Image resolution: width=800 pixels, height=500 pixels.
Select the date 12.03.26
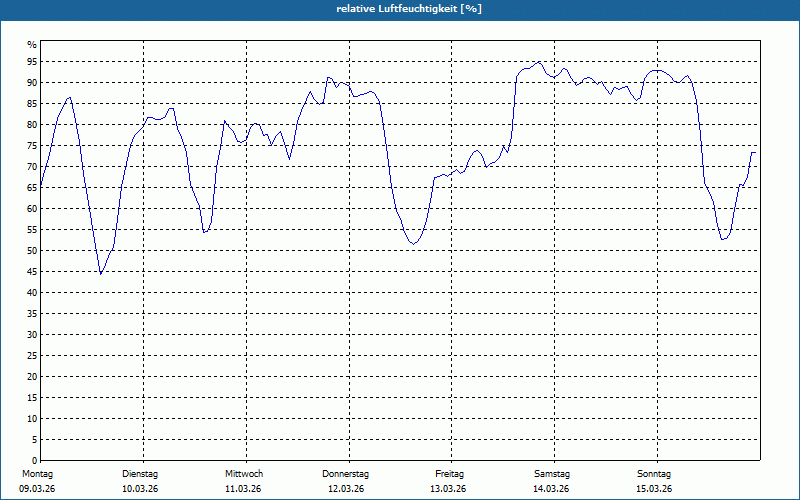[346, 489]
